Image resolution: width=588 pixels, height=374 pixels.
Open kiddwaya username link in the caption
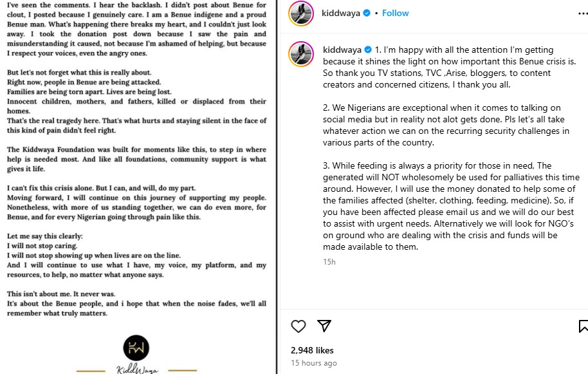coord(342,50)
